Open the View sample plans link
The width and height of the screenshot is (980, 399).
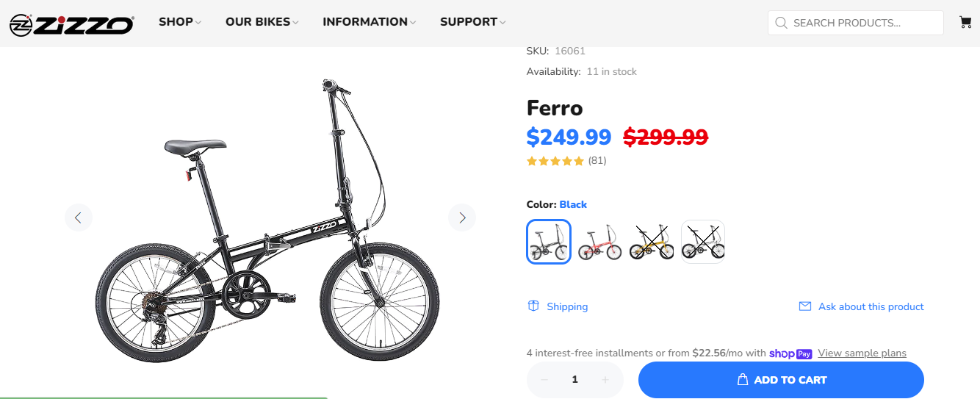point(862,353)
